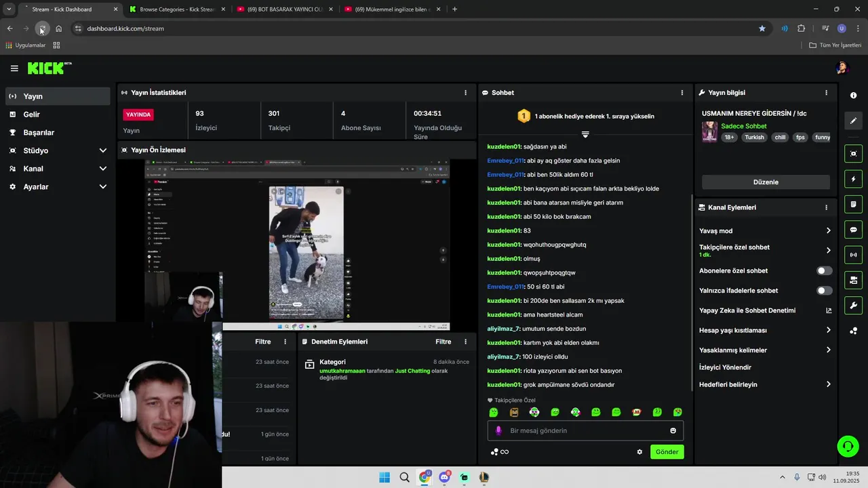Open the emoji picker in chat input
The width and height of the screenshot is (868, 488).
pos(673,430)
